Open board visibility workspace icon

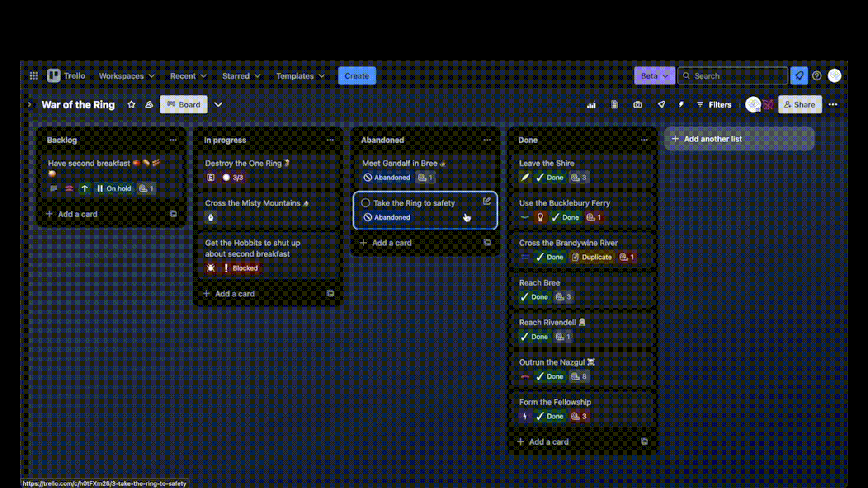click(x=149, y=104)
